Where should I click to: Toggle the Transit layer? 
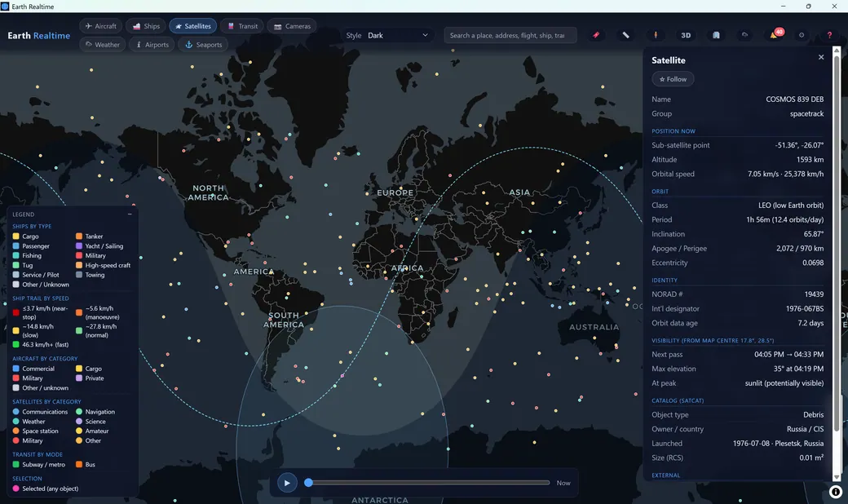click(x=242, y=26)
